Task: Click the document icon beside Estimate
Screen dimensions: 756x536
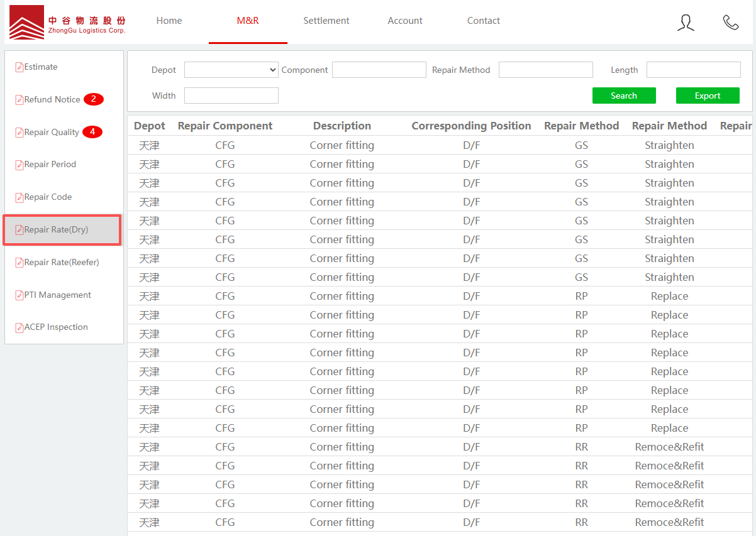Action: click(19, 67)
